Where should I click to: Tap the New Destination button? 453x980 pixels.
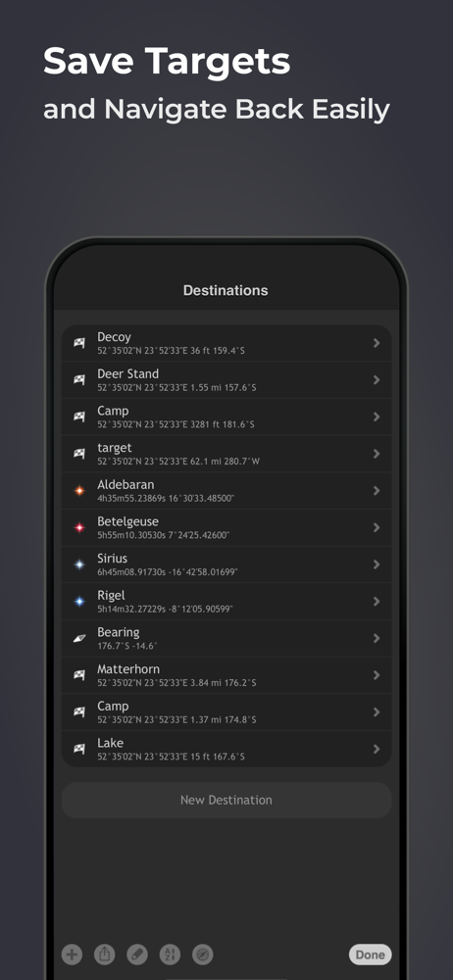226,800
